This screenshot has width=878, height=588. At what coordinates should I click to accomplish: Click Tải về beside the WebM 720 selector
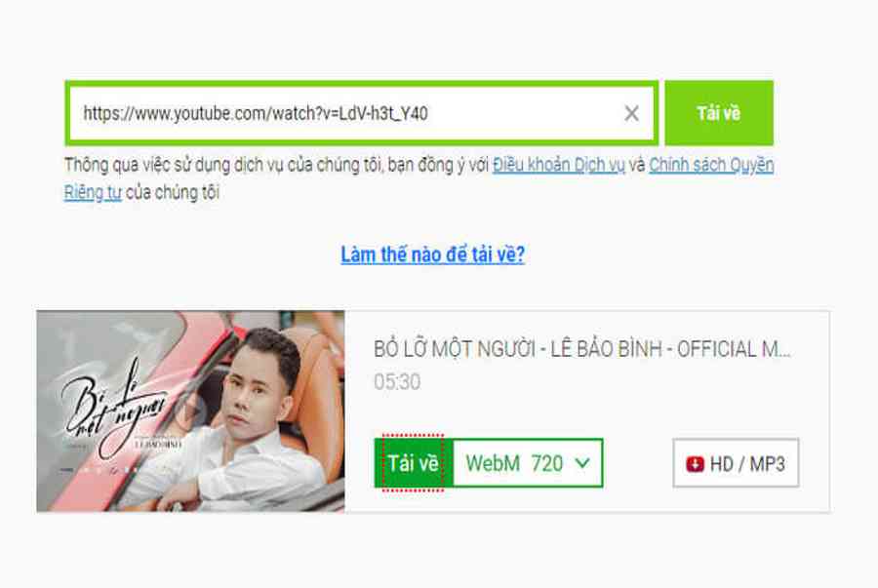(x=414, y=462)
